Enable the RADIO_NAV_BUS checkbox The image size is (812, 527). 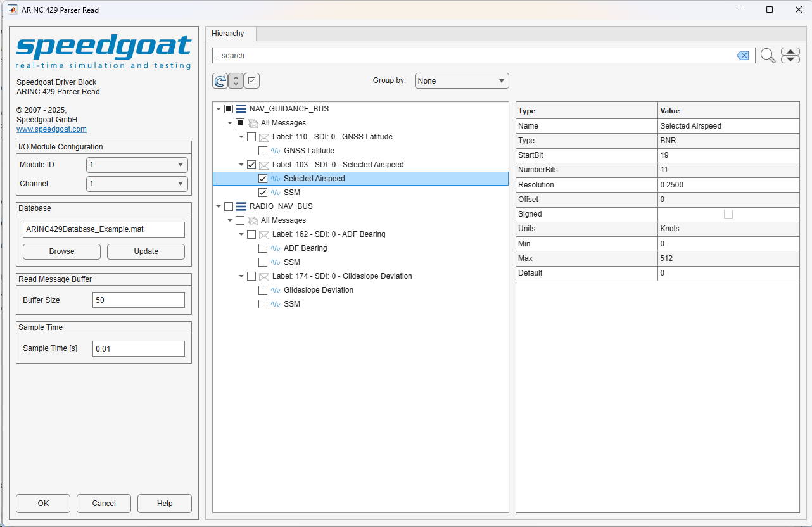click(x=229, y=206)
